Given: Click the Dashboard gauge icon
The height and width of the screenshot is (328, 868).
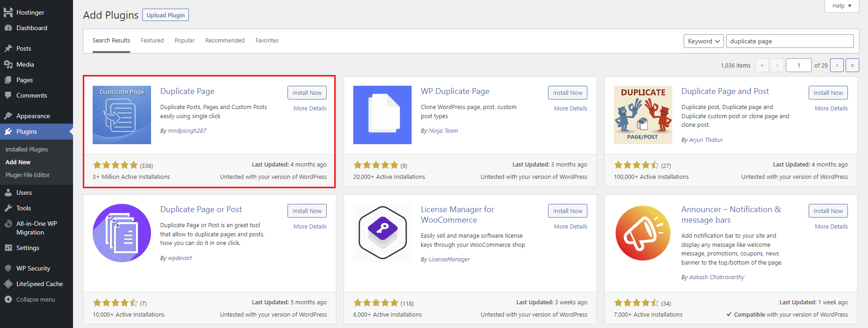Looking at the screenshot, I should 8,28.
